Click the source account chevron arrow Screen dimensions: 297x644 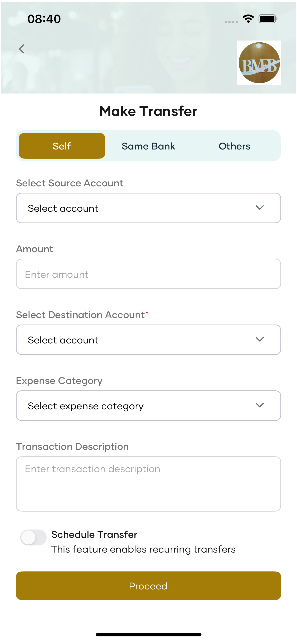tap(260, 208)
